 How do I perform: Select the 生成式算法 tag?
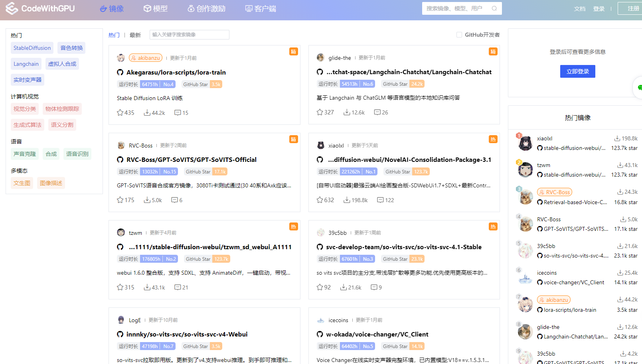tap(28, 125)
